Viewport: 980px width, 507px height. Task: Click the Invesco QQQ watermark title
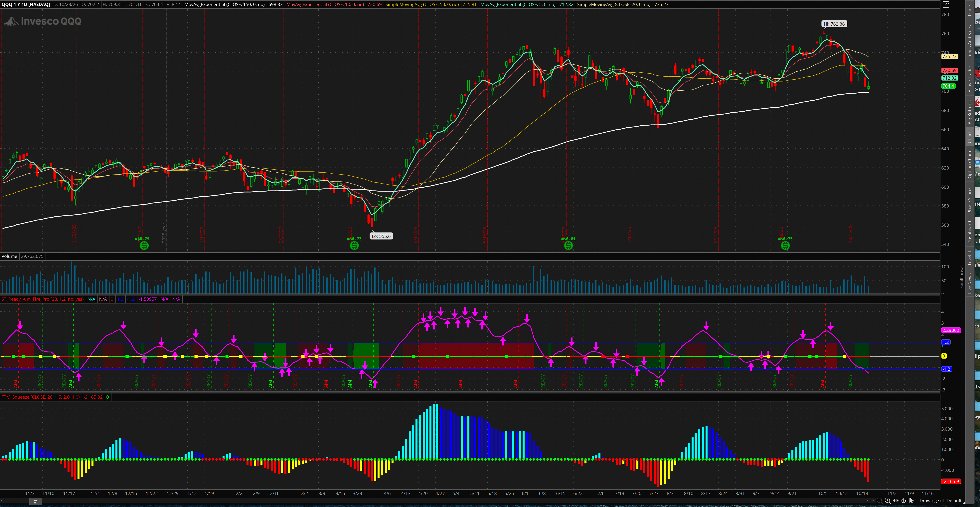point(43,21)
